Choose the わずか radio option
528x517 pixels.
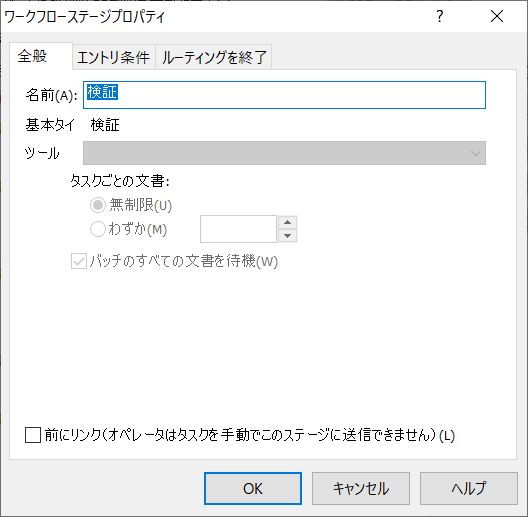coord(98,229)
